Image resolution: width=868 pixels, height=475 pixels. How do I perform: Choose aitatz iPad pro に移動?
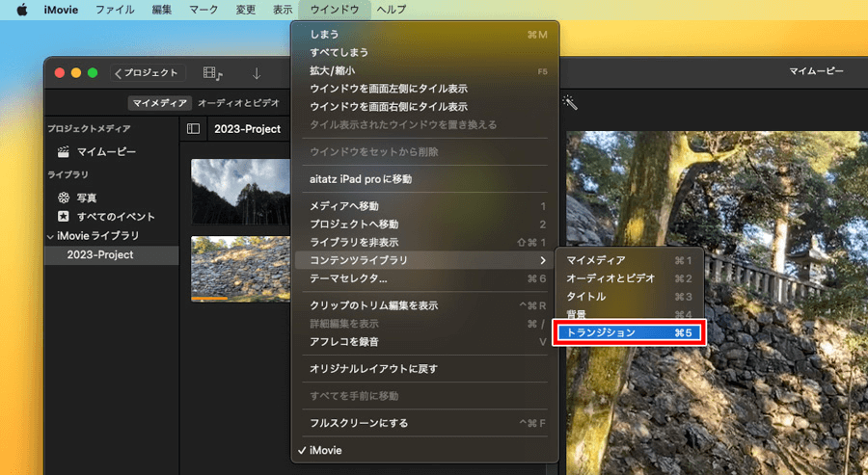[x=425, y=179]
